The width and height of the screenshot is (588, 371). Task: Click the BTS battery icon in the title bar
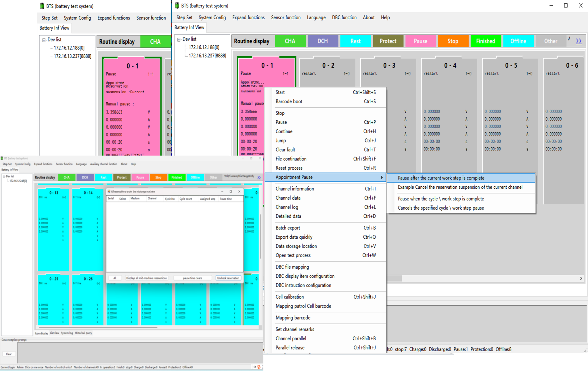177,6
